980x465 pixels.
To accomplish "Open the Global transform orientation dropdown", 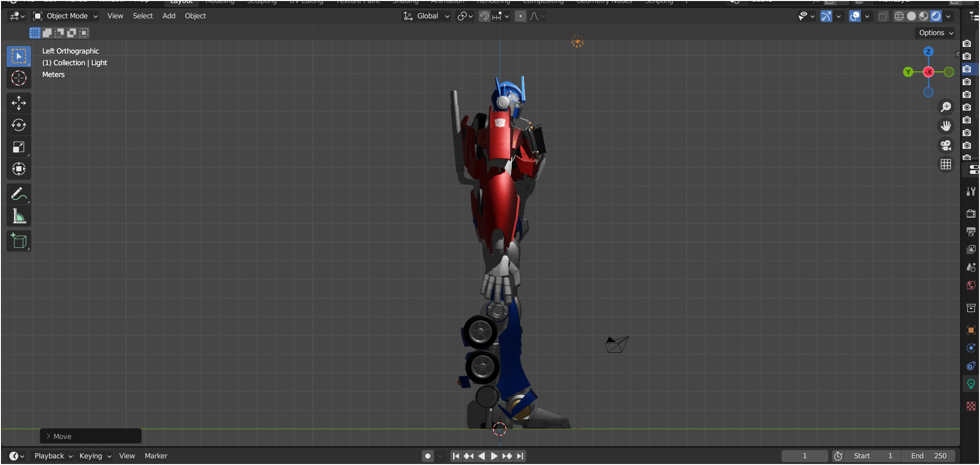I will (427, 16).
